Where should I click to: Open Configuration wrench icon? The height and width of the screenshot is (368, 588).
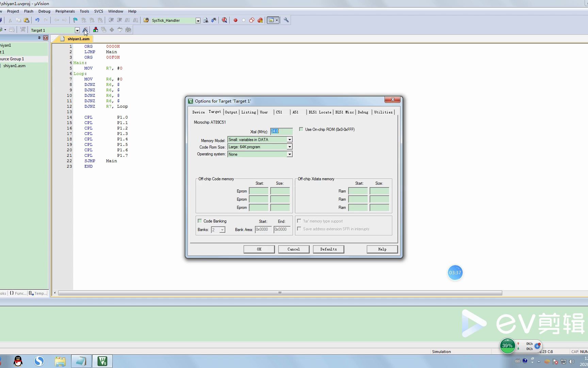coord(286,20)
